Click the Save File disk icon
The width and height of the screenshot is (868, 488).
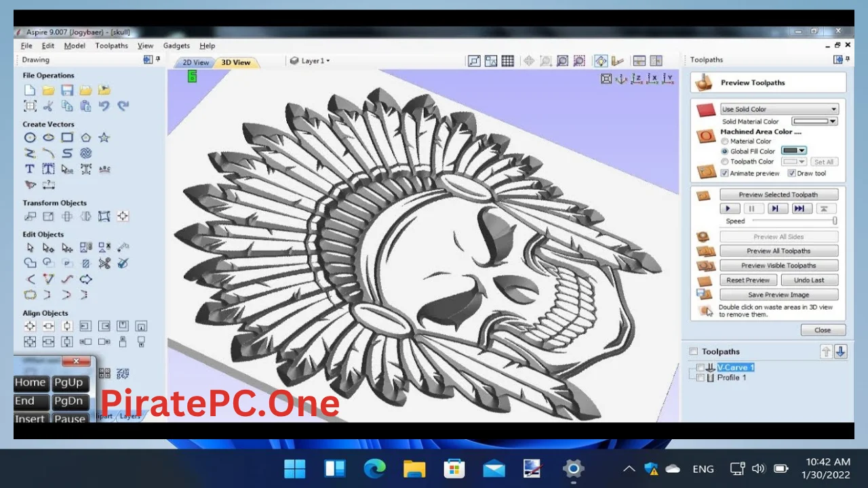click(x=66, y=90)
